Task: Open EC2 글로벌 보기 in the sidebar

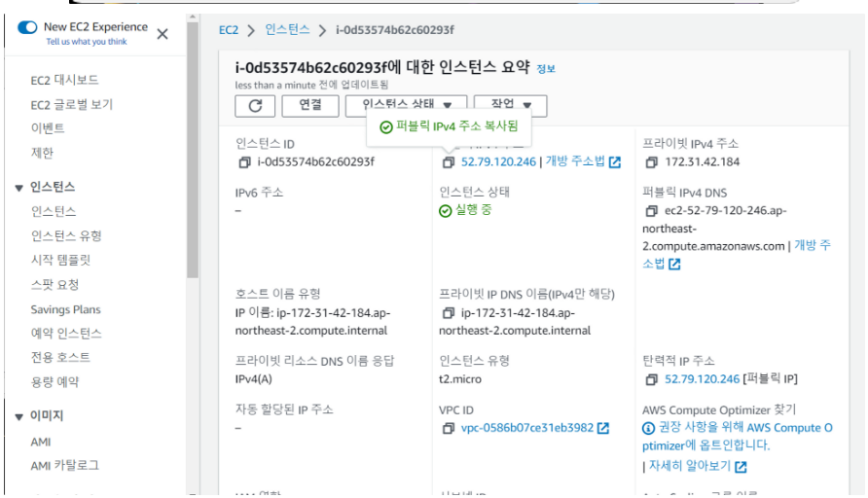Action: click(x=71, y=105)
